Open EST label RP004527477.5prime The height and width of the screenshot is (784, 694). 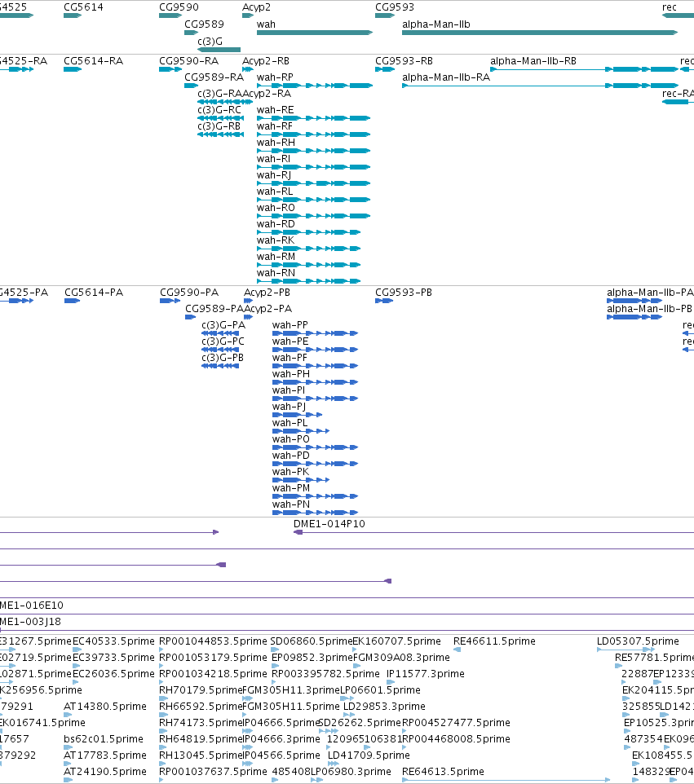click(457, 723)
